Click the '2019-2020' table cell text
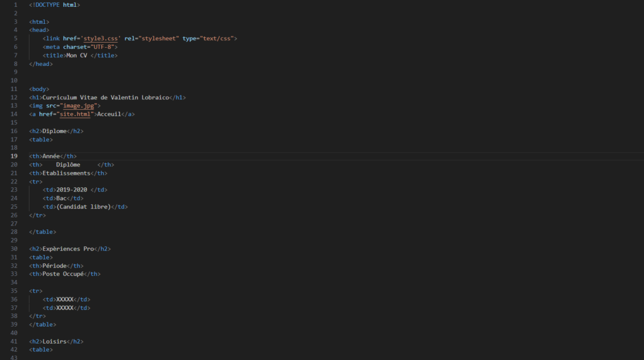 pyautogui.click(x=72, y=190)
